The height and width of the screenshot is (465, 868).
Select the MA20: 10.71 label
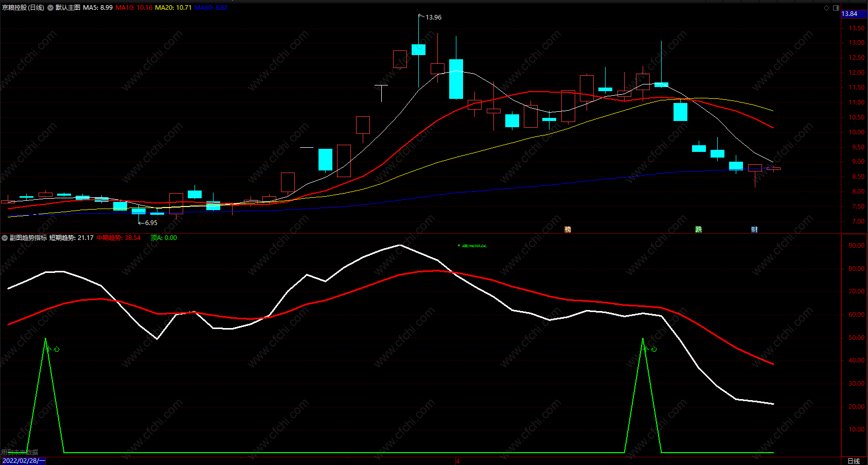[x=173, y=8]
